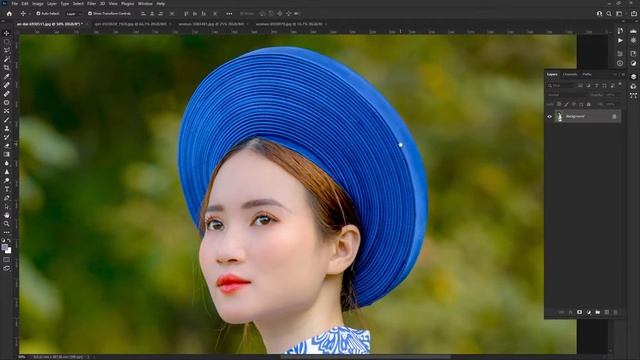Align left edges in options bar

click(x=143, y=13)
